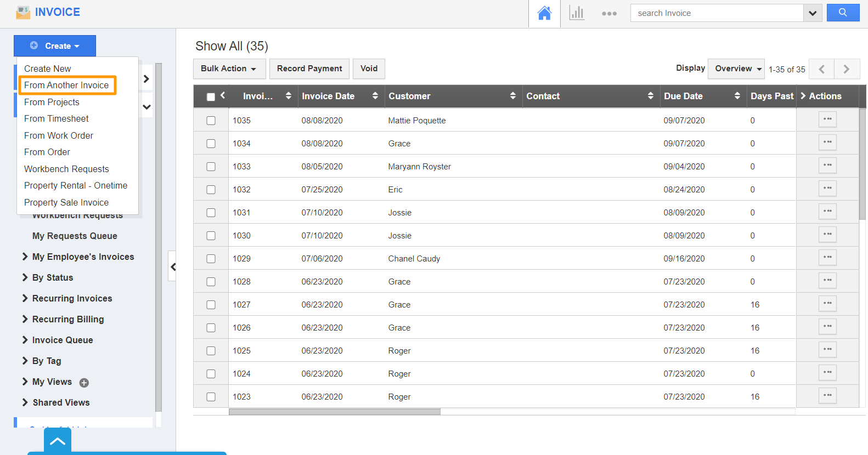Image resolution: width=868 pixels, height=455 pixels.
Task: Click the horizontal scrollbar under the table
Action: pyautogui.click(x=334, y=412)
